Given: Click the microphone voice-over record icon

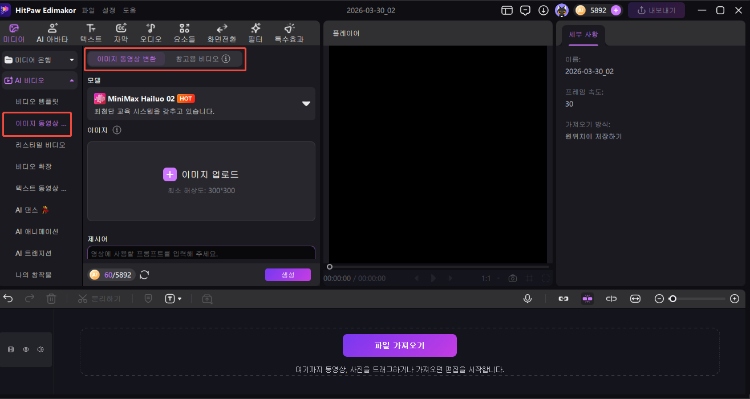Looking at the screenshot, I should pyautogui.click(x=528, y=299).
